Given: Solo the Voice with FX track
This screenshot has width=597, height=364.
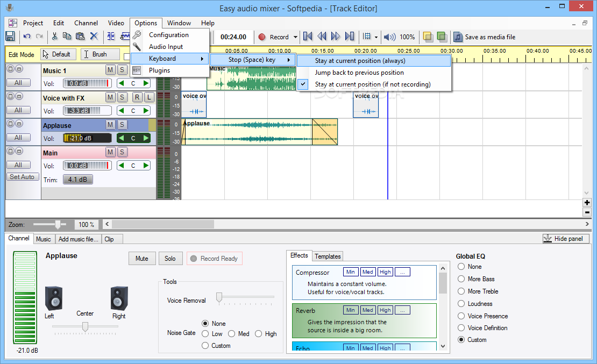Looking at the screenshot, I should [x=122, y=97].
